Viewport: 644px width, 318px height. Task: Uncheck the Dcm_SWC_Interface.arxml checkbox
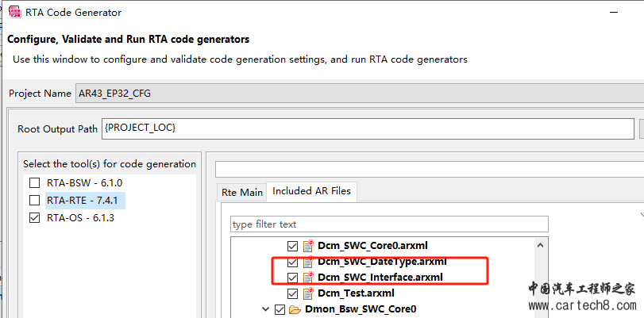tap(292, 278)
